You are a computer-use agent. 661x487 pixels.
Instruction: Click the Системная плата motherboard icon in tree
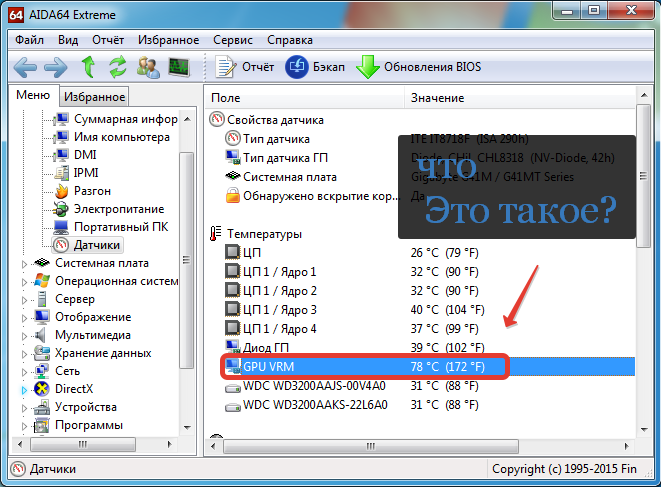coord(42,263)
